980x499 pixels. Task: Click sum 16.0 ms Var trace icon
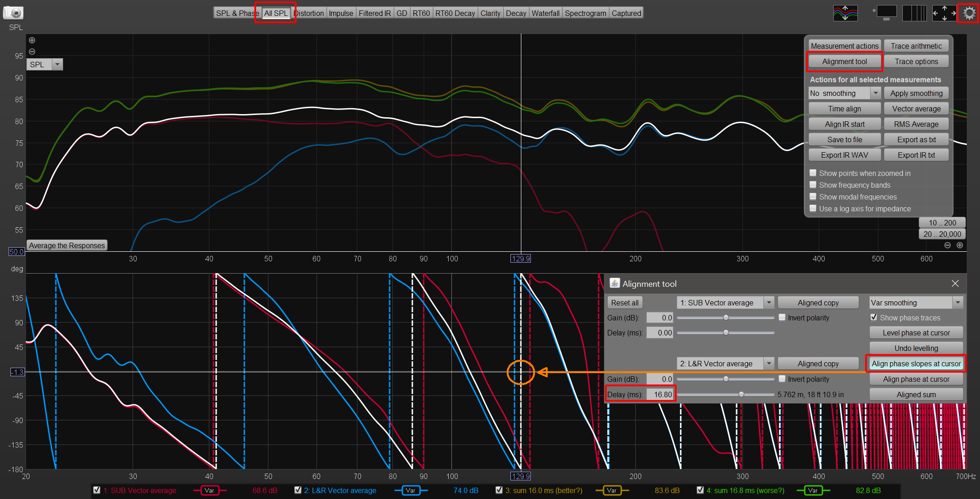tap(612, 490)
